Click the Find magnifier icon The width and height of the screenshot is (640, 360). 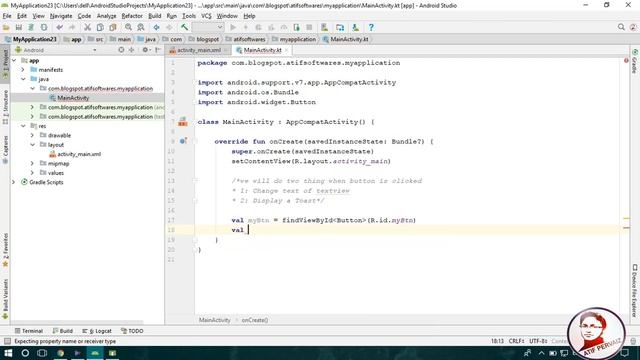click(128, 27)
